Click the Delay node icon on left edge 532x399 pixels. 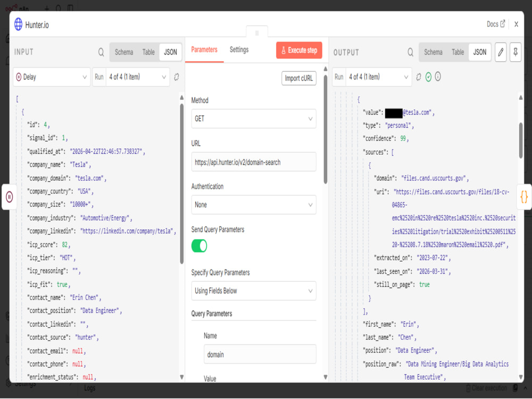(x=9, y=197)
